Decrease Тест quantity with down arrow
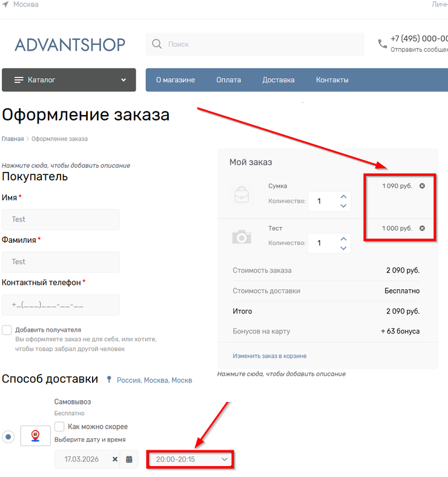This screenshot has height=477, width=448. 343,248
